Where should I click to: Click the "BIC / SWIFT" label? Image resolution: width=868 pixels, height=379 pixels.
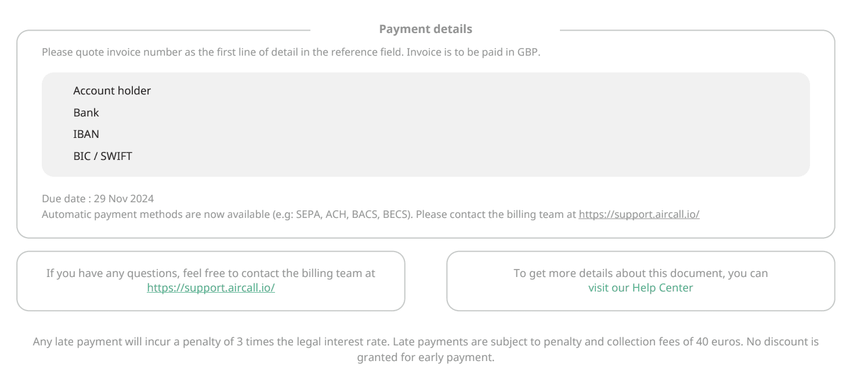[x=103, y=156]
